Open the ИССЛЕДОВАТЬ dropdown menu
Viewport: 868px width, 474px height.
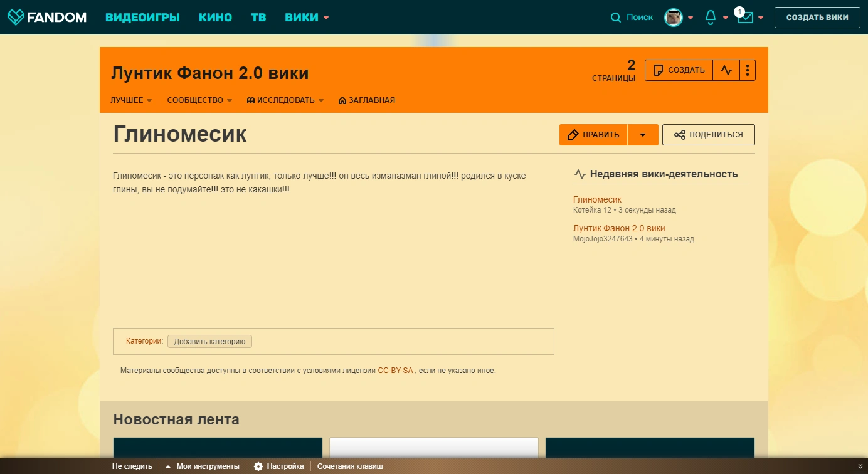click(285, 100)
